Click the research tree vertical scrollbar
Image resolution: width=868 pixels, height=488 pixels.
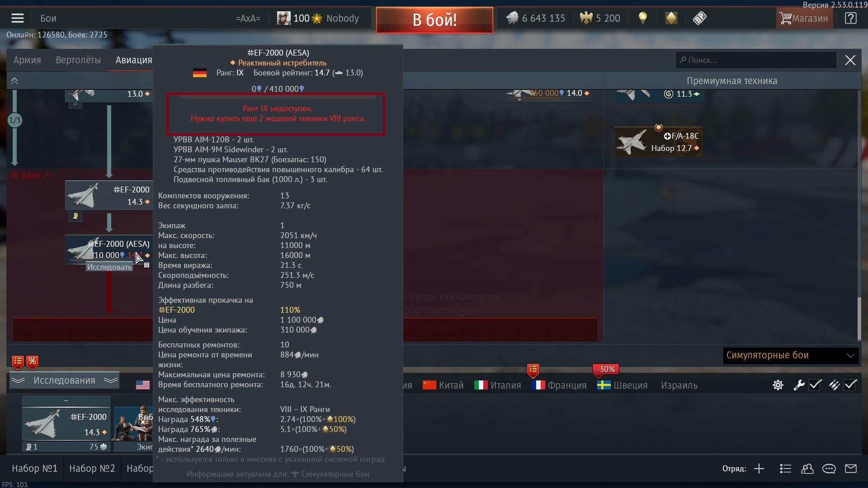click(x=859, y=319)
